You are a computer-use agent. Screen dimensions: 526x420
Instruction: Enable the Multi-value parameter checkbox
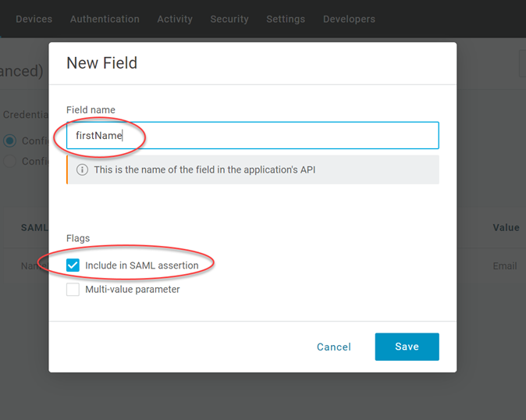pyautogui.click(x=73, y=290)
